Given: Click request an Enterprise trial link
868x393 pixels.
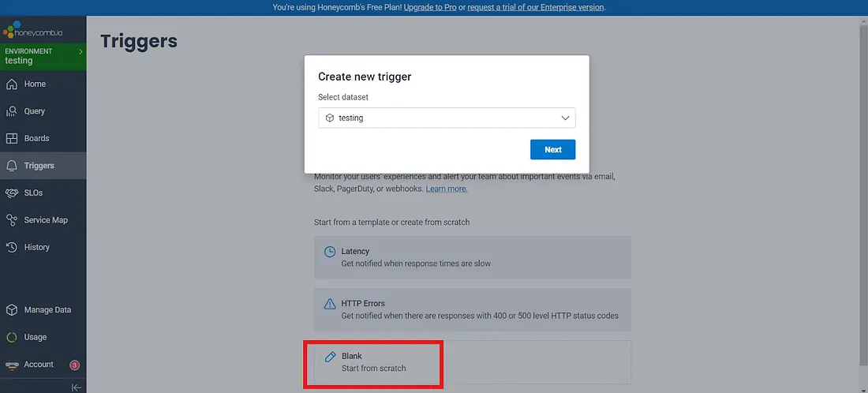Looking at the screenshot, I should tap(536, 7).
